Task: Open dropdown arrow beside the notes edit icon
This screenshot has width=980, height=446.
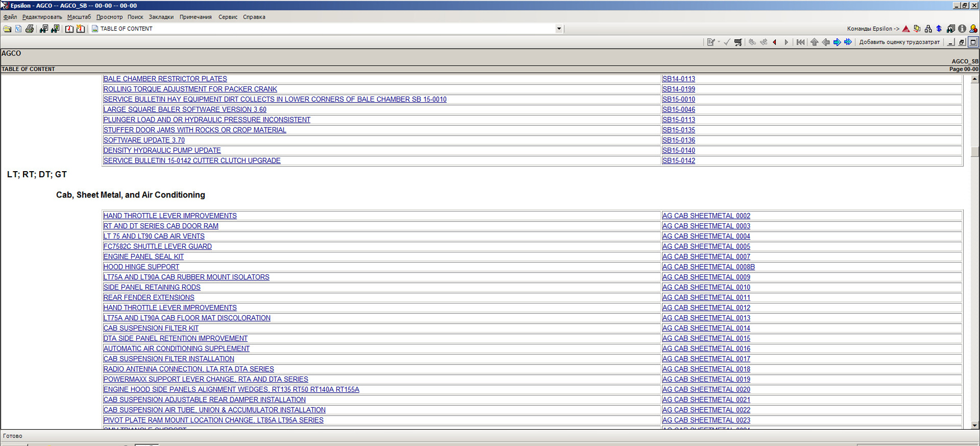Action: 719,42
